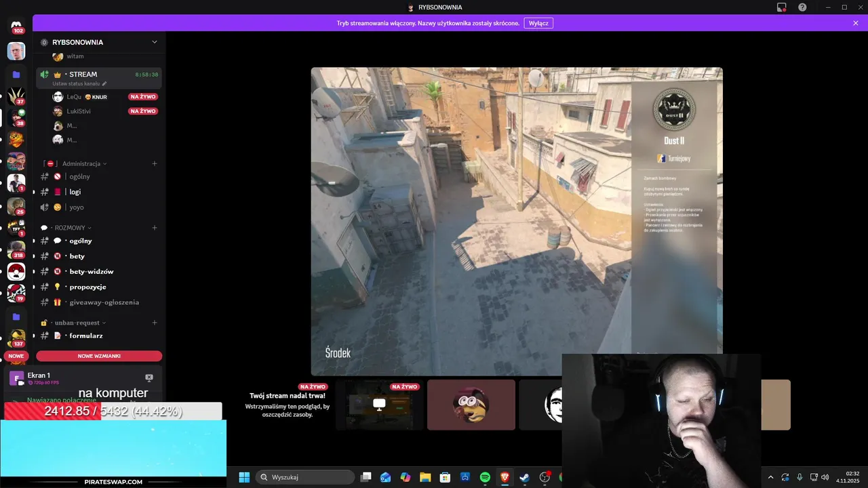Open Spotify from the taskbar
Viewport: 868px width, 488px height.
(x=485, y=477)
